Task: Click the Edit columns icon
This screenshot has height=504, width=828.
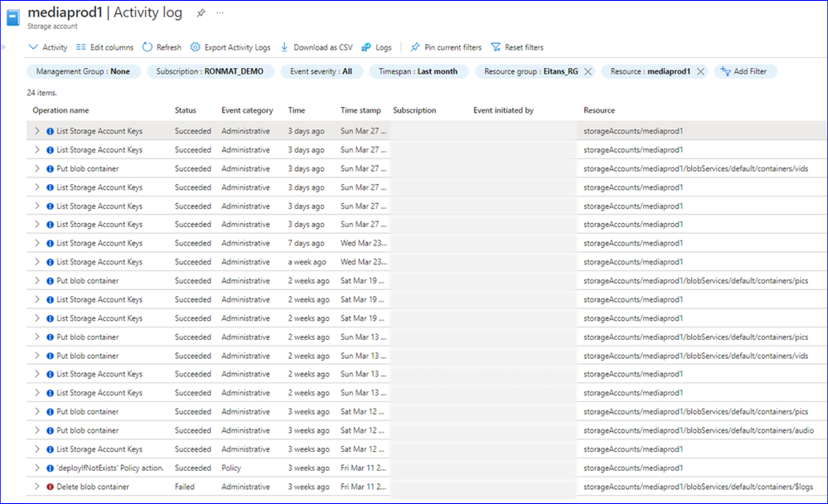Action: [80, 47]
